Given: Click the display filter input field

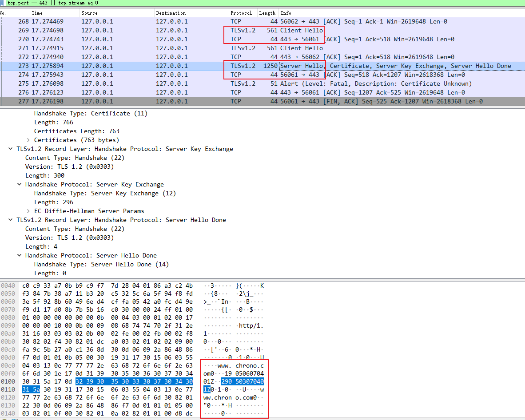Looking at the screenshot, I should [266, 3].
